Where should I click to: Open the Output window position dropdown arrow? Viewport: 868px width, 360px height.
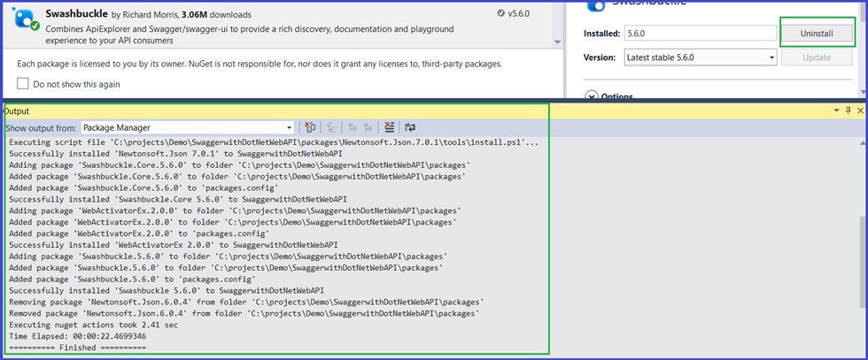pos(835,111)
